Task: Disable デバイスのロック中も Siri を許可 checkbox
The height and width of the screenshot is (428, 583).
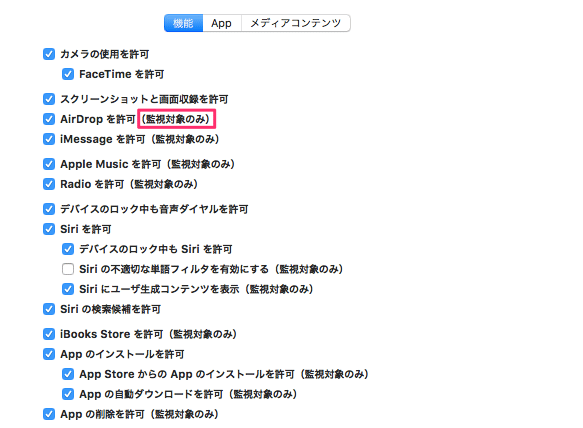Action: tap(68, 249)
